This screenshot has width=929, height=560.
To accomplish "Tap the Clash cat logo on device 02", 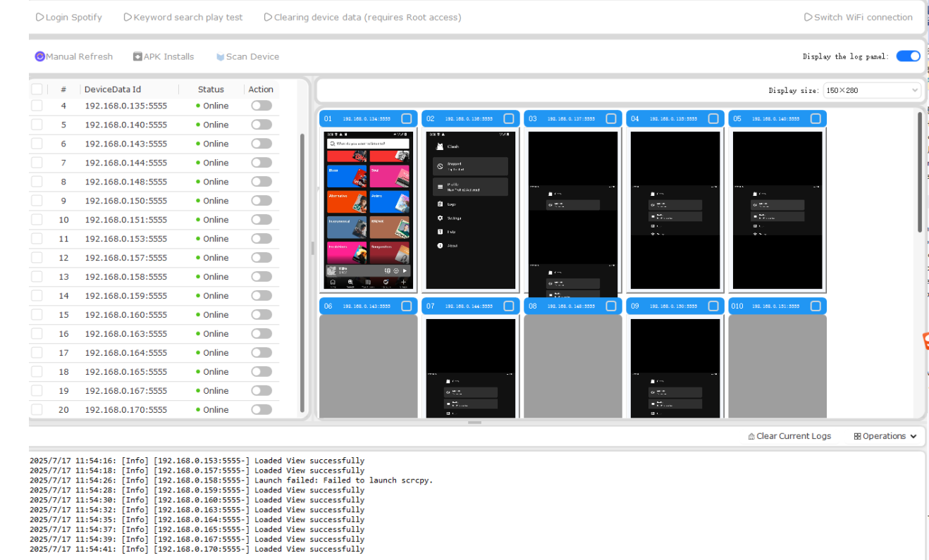I will click(440, 147).
